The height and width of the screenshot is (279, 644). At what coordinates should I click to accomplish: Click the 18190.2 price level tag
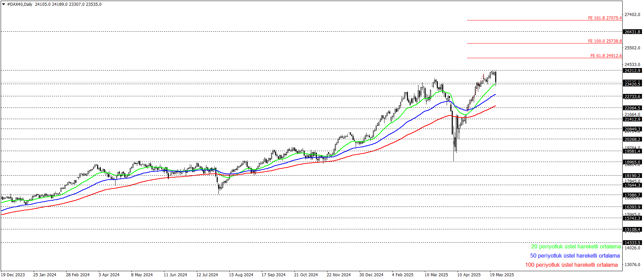coord(632,176)
